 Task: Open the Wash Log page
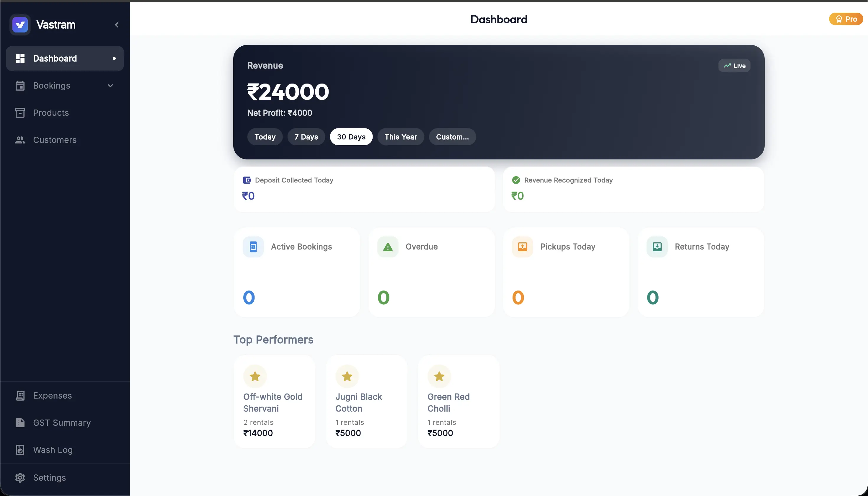(x=65, y=450)
